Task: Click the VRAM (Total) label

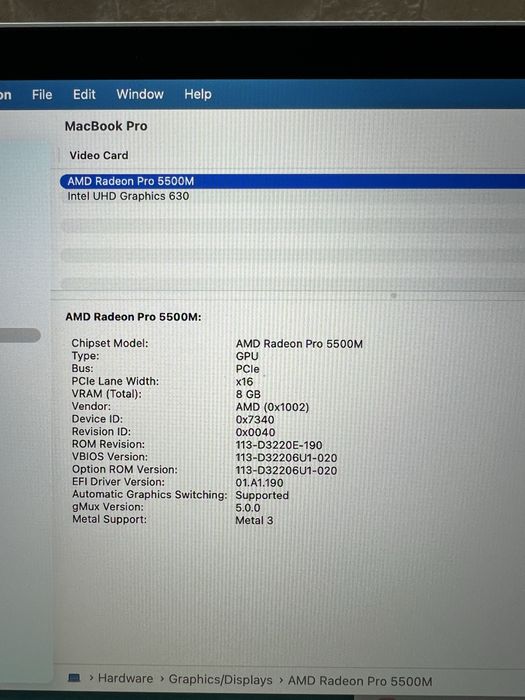Action: coord(107,394)
